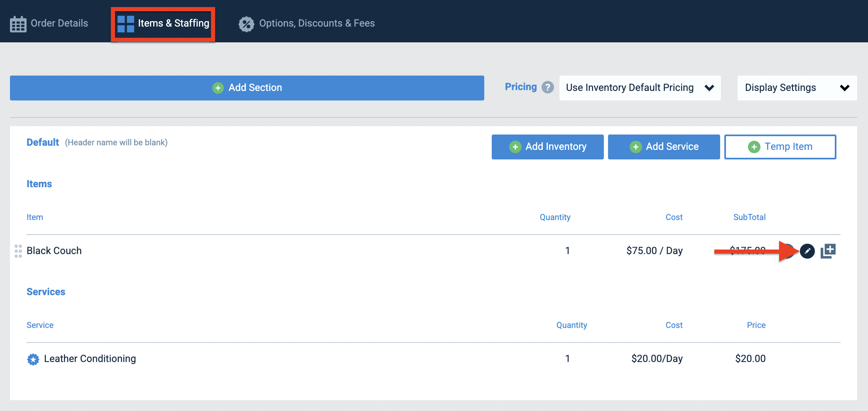This screenshot has width=868, height=411.
Task: Click the Items table Cost column header
Action: pyautogui.click(x=674, y=217)
